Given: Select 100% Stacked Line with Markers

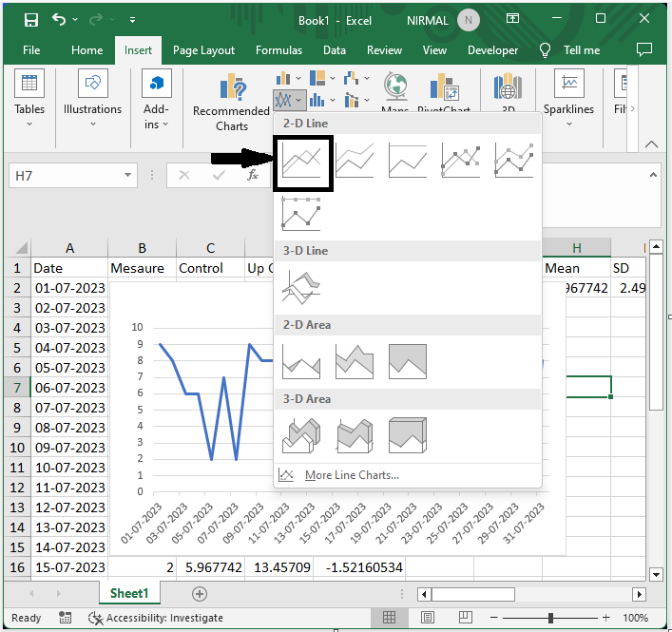Looking at the screenshot, I should pos(301,214).
